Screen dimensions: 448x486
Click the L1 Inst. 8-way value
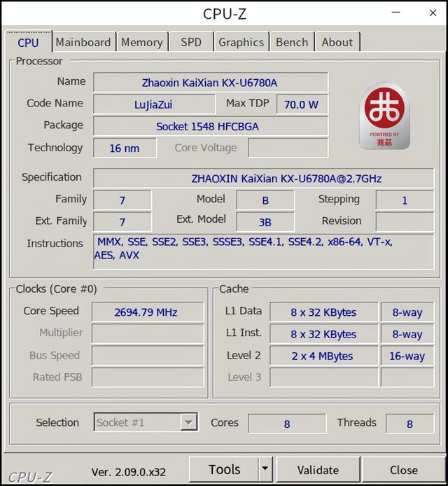407,333
